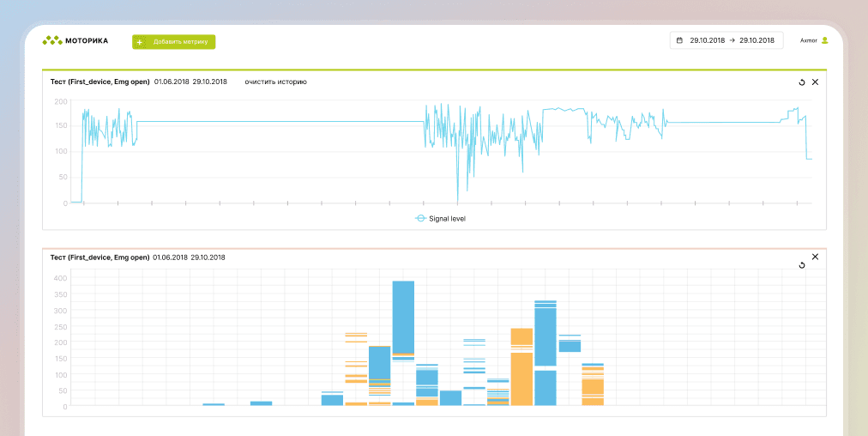868x436 pixels.
Task: Click the arrow between the range dates
Action: coord(732,40)
